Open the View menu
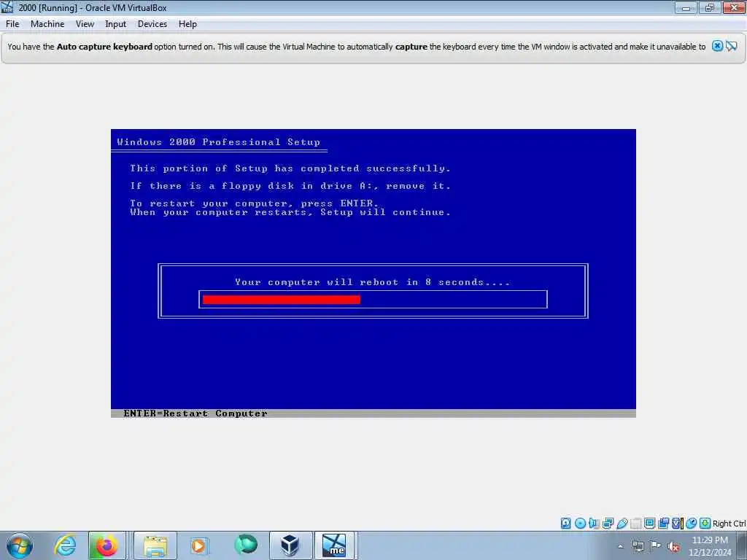The height and width of the screenshot is (560, 747). [85, 24]
